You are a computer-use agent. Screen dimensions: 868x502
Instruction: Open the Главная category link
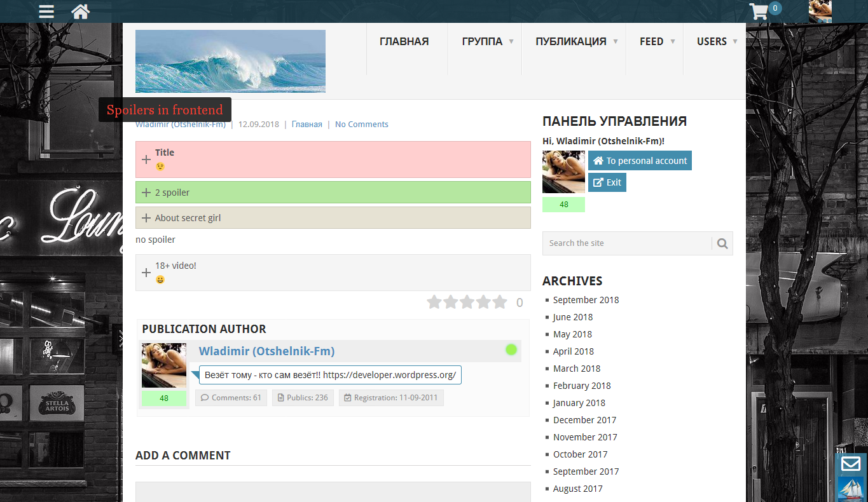click(x=307, y=125)
